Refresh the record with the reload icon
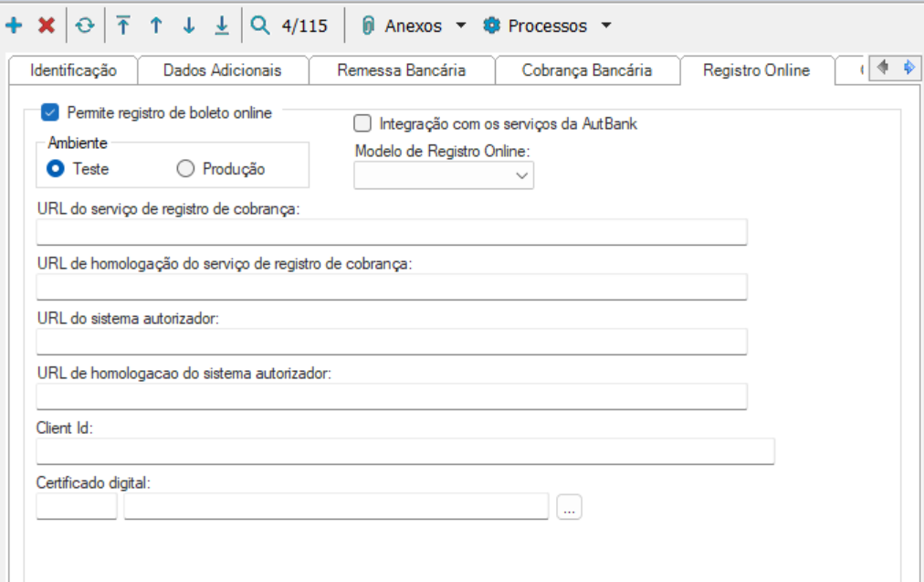924x582 pixels. [85, 26]
